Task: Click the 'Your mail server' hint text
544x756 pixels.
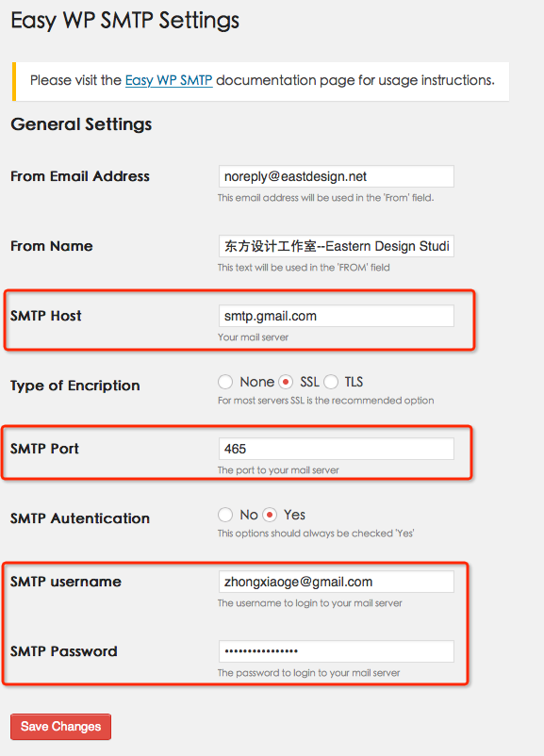Action: [254, 337]
